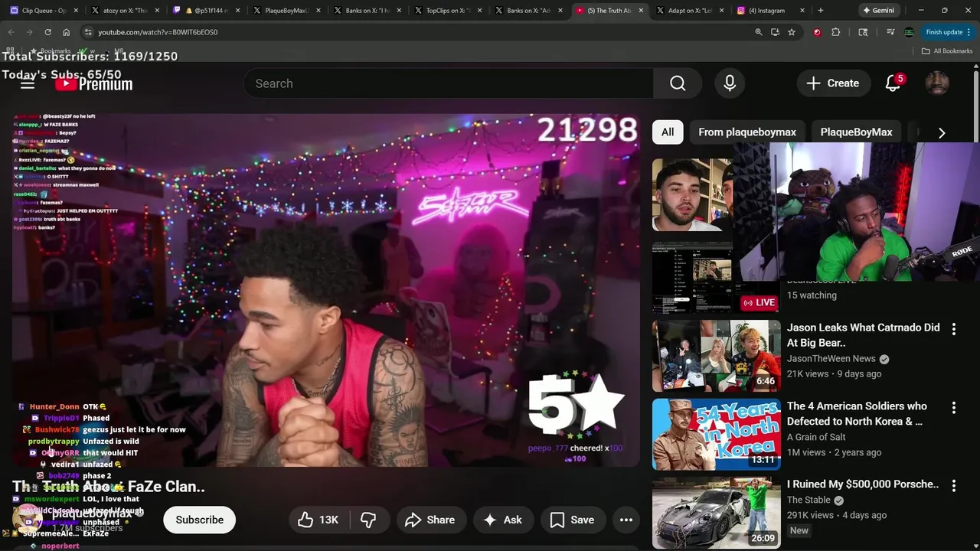Image resolution: width=980 pixels, height=551 pixels.
Task: Go to the YouTube Premium home logo
Action: 95,83
